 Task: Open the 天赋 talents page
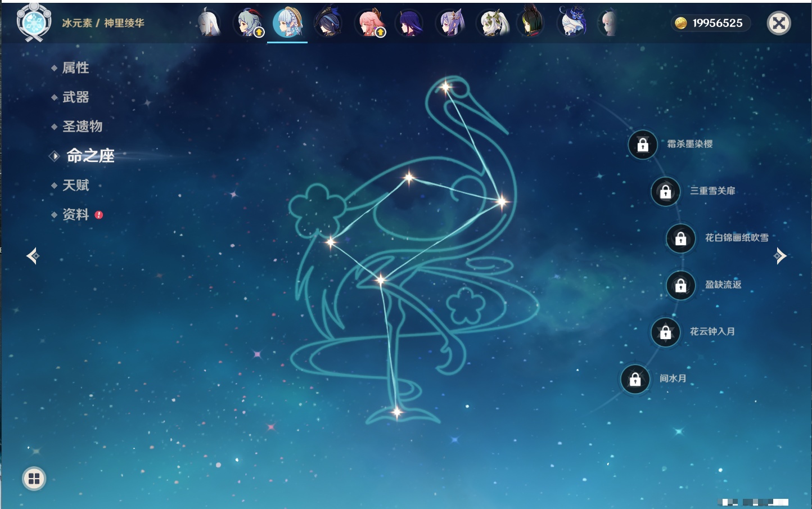75,185
